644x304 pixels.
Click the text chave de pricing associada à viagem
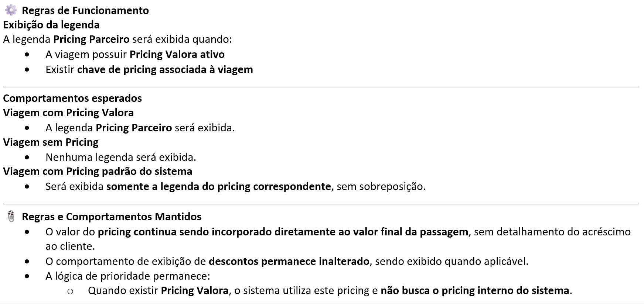(x=165, y=69)
